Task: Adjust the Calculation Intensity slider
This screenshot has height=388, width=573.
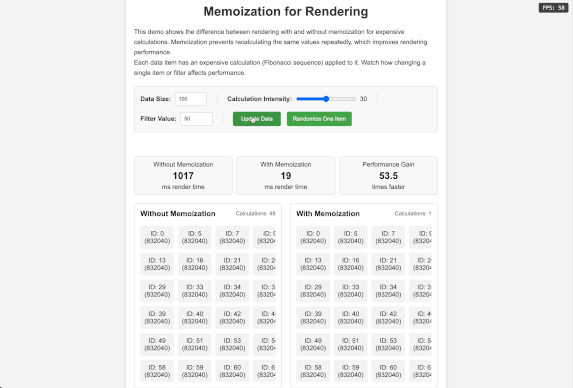Action: pos(326,99)
